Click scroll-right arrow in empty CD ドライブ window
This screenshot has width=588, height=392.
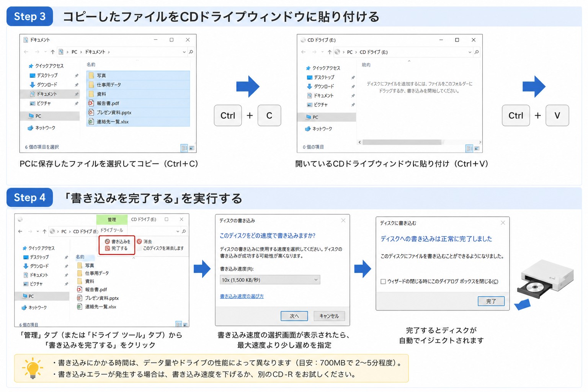tap(480, 142)
